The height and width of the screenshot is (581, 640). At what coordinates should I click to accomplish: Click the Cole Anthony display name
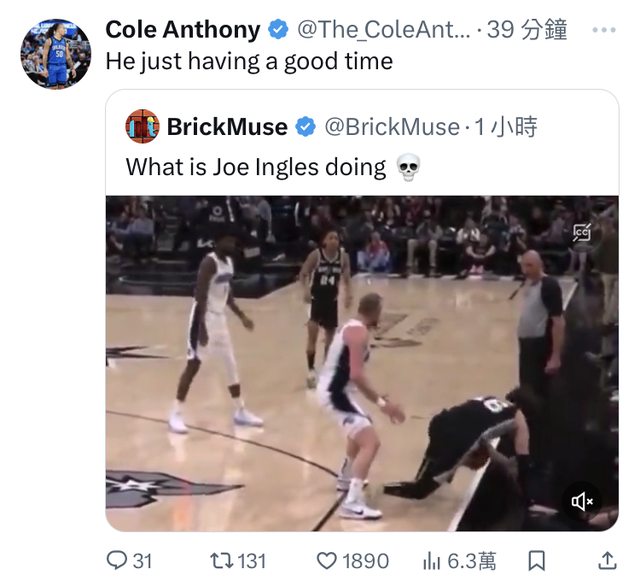pos(183,30)
